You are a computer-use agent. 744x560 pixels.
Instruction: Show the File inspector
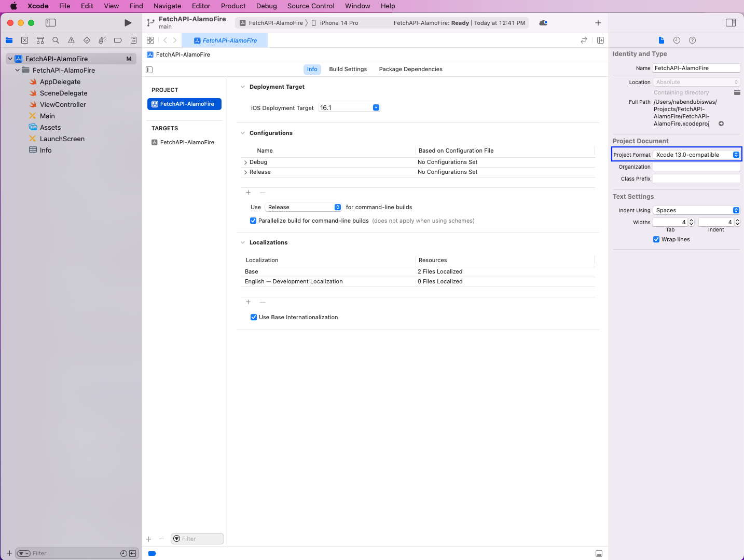(661, 40)
